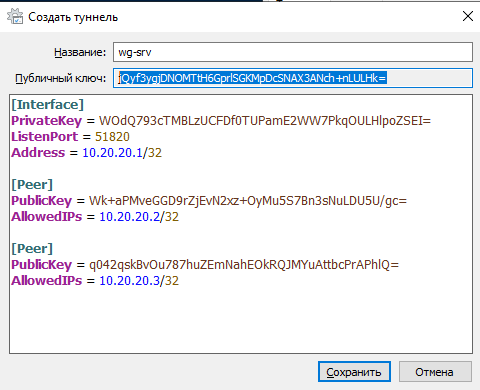Click the private key value WOdQ793c...

tap(265, 121)
